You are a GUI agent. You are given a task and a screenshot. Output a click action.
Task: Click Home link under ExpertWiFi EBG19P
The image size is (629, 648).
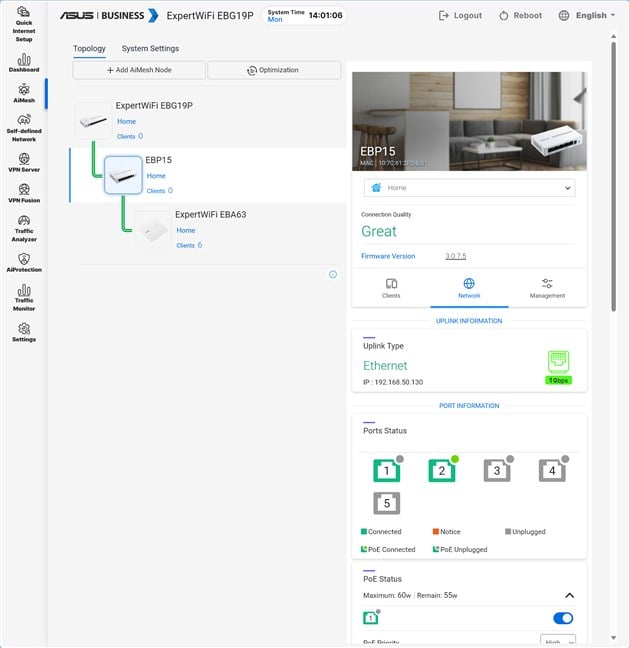tap(126, 121)
